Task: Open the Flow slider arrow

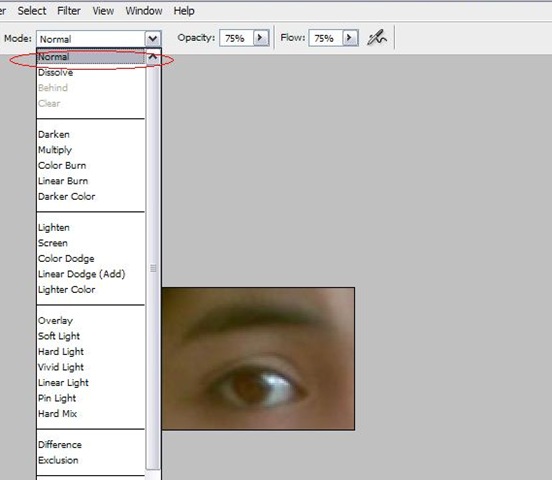Action: click(x=350, y=38)
